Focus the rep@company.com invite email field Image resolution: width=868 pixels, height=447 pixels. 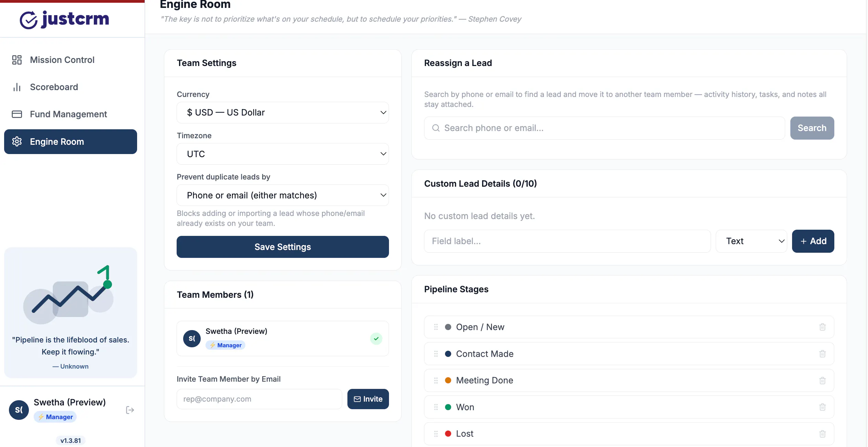coord(259,399)
